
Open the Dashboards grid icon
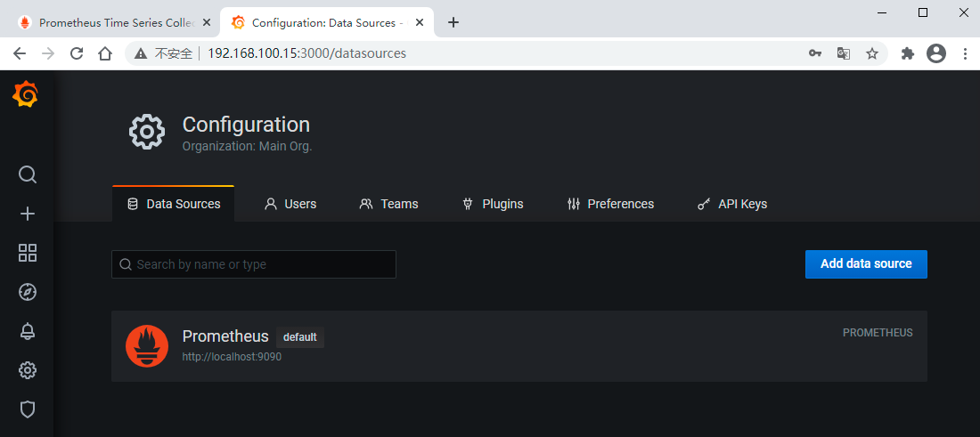pyautogui.click(x=28, y=253)
